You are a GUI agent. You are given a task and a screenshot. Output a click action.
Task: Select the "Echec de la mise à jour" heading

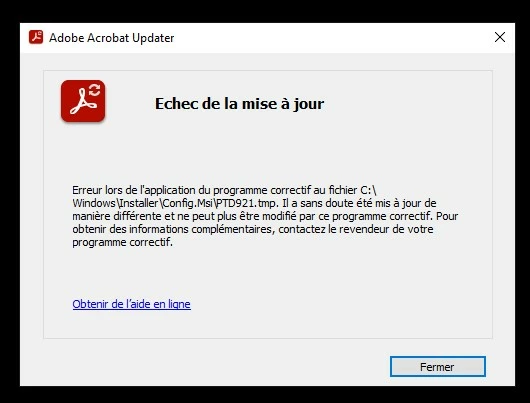click(239, 103)
